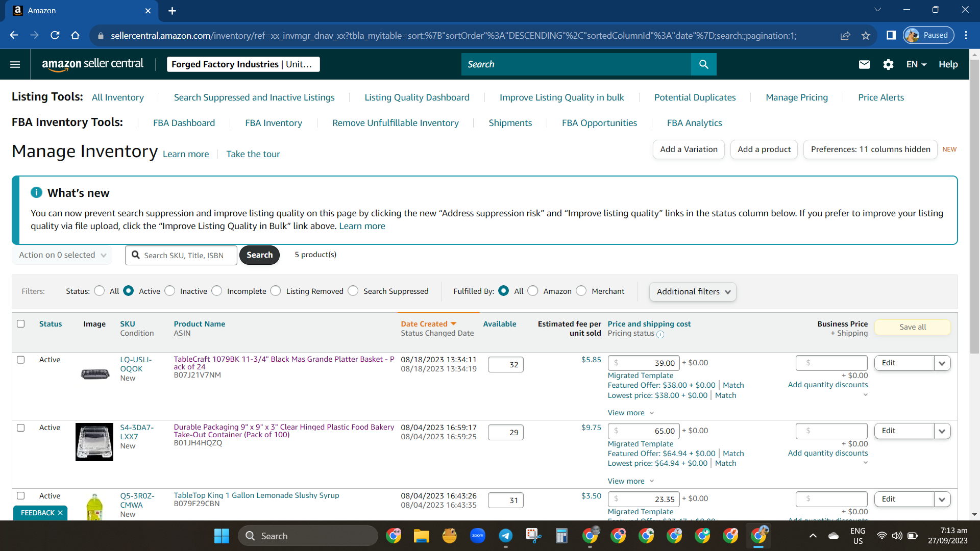Go to Listing Quality Dashboard
The height and width of the screenshot is (551, 980).
(417, 97)
